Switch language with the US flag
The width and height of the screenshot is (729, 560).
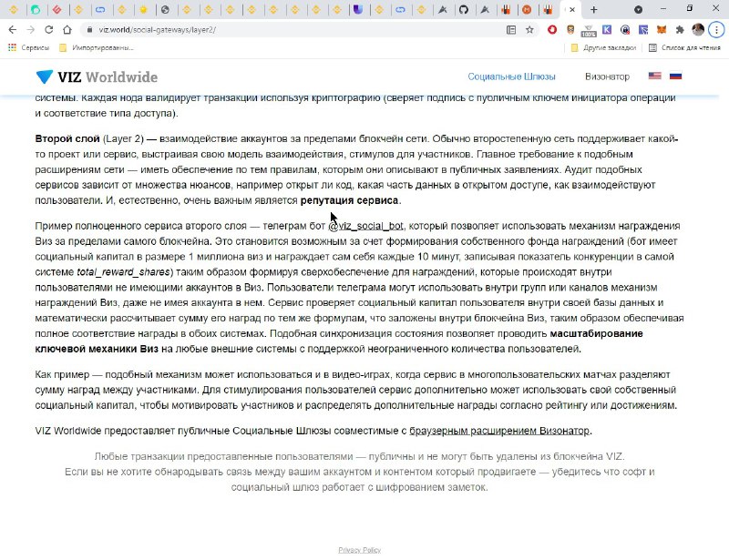tap(654, 76)
